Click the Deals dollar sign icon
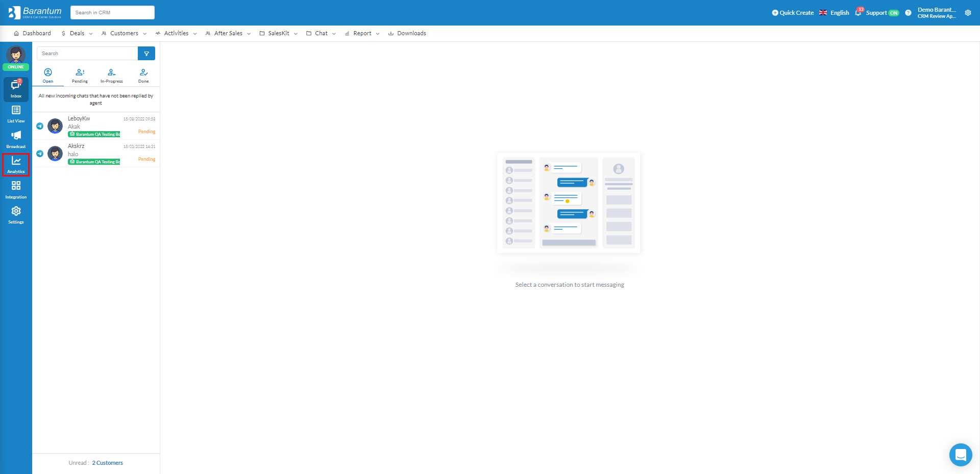This screenshot has width=980, height=474. [63, 33]
